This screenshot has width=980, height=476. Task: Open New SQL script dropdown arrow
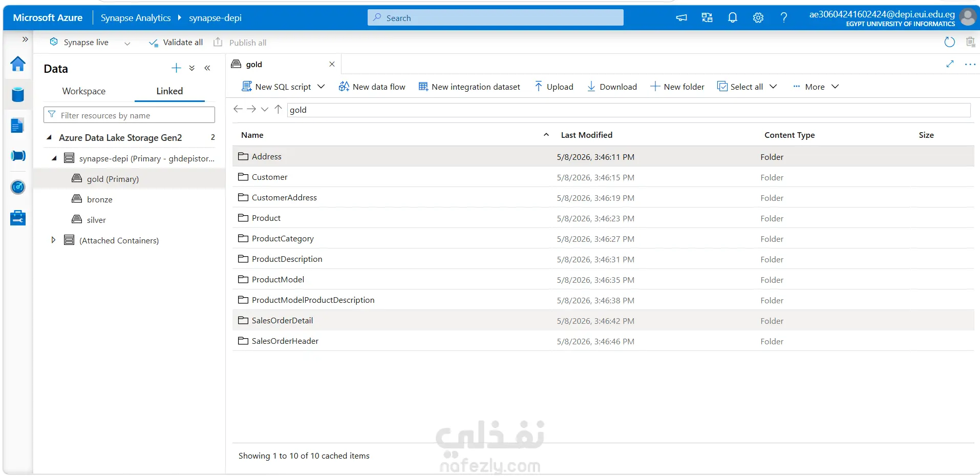point(321,87)
